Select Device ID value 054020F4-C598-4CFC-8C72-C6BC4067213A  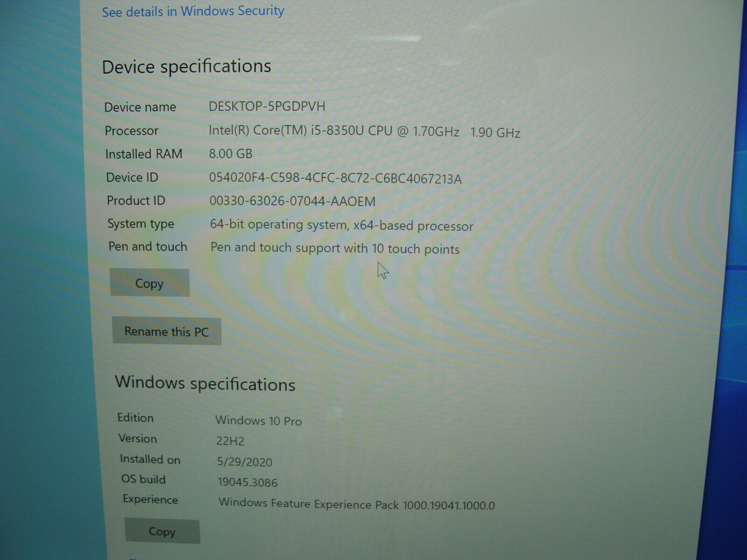pyautogui.click(x=335, y=178)
